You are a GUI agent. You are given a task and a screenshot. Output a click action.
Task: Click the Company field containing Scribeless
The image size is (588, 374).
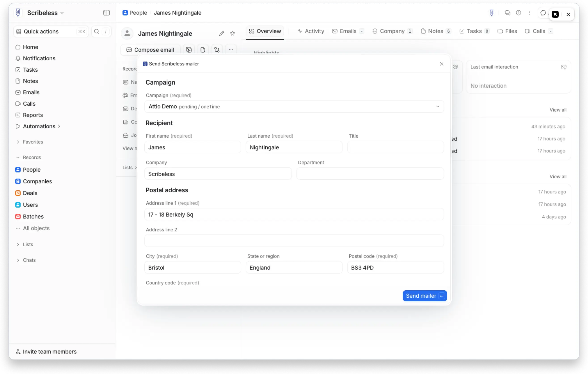[218, 174]
